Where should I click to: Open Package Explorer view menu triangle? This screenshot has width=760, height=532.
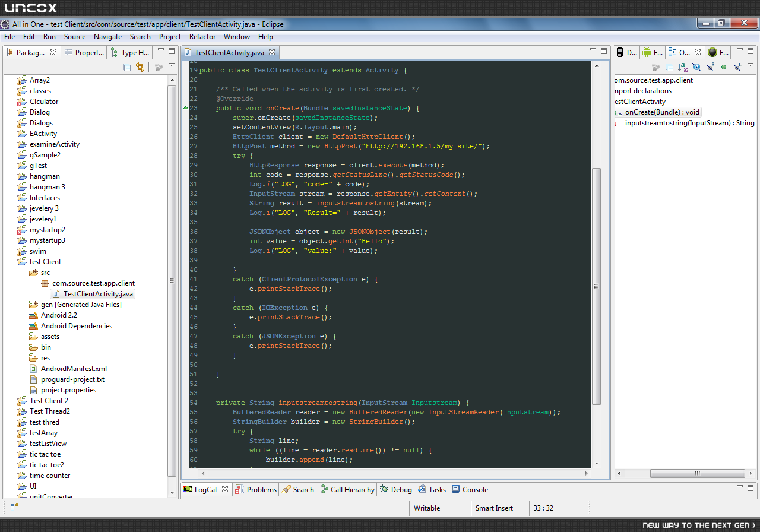click(x=172, y=65)
